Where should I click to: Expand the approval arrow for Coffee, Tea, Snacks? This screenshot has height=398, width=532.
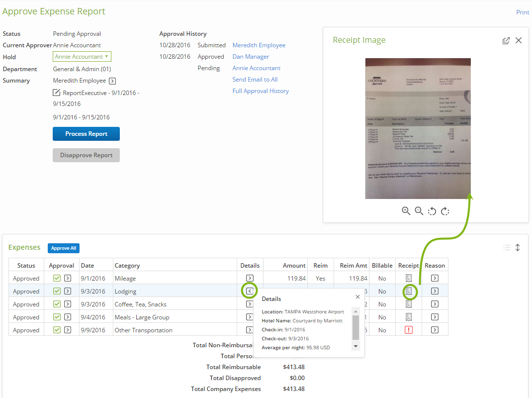tap(68, 304)
